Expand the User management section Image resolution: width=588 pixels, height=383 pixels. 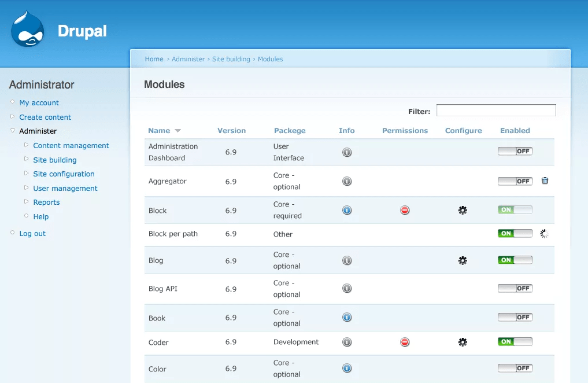[x=65, y=188]
